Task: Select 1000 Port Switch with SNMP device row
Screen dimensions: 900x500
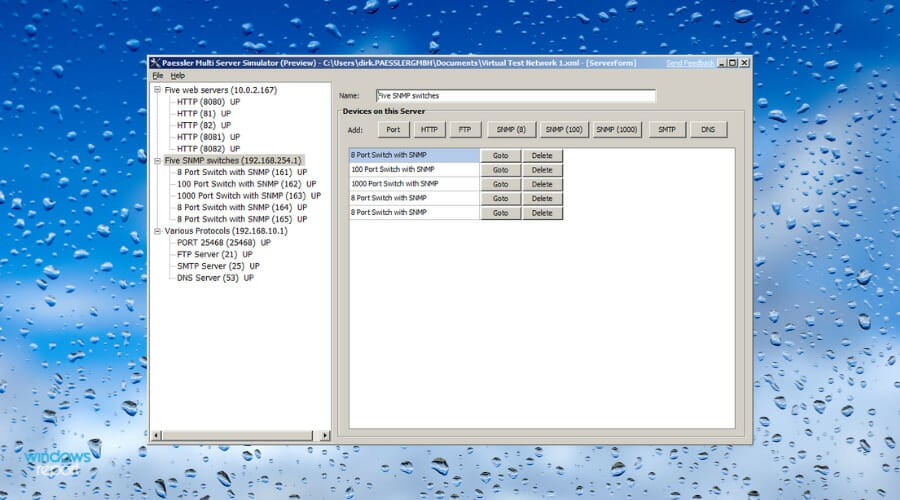Action: click(x=414, y=184)
